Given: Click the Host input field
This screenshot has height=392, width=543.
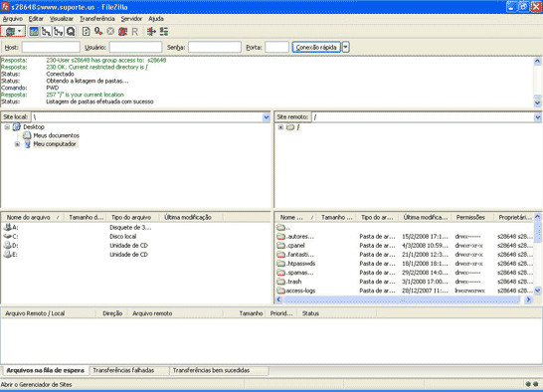Looking at the screenshot, I should [51, 47].
